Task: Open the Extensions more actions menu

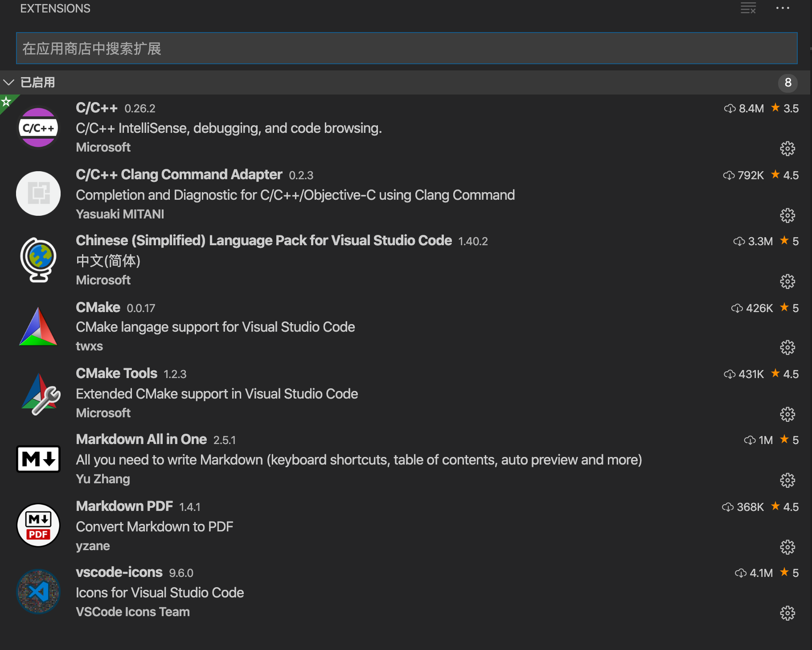Action: pyautogui.click(x=783, y=8)
